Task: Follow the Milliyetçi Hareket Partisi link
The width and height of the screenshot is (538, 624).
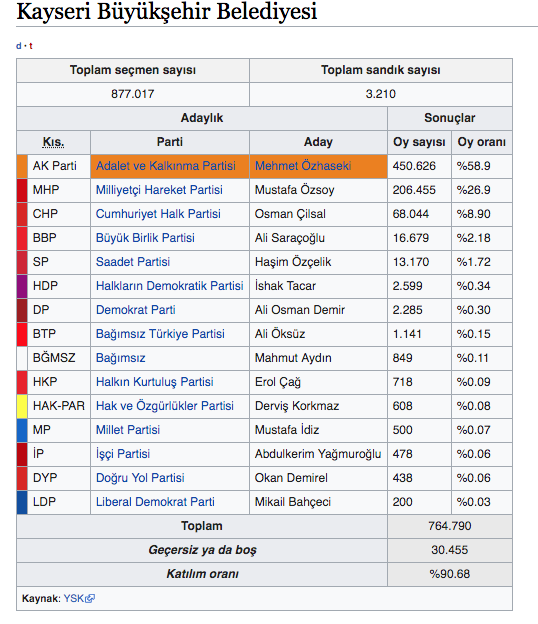Action: pos(159,190)
